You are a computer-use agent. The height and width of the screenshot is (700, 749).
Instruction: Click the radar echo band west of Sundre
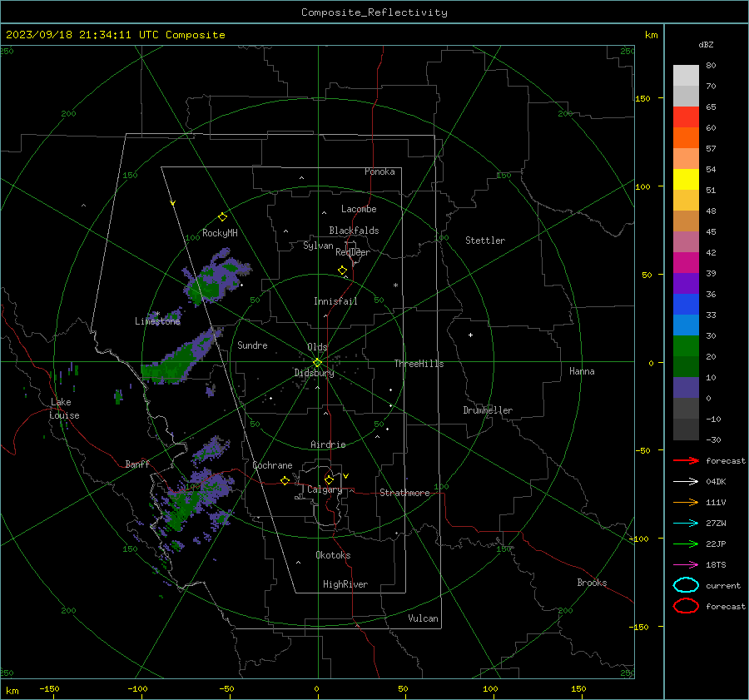point(181,357)
